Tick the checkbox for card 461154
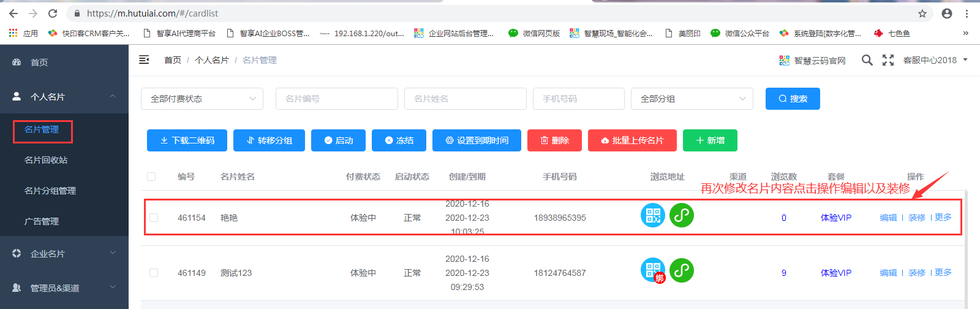 click(154, 218)
